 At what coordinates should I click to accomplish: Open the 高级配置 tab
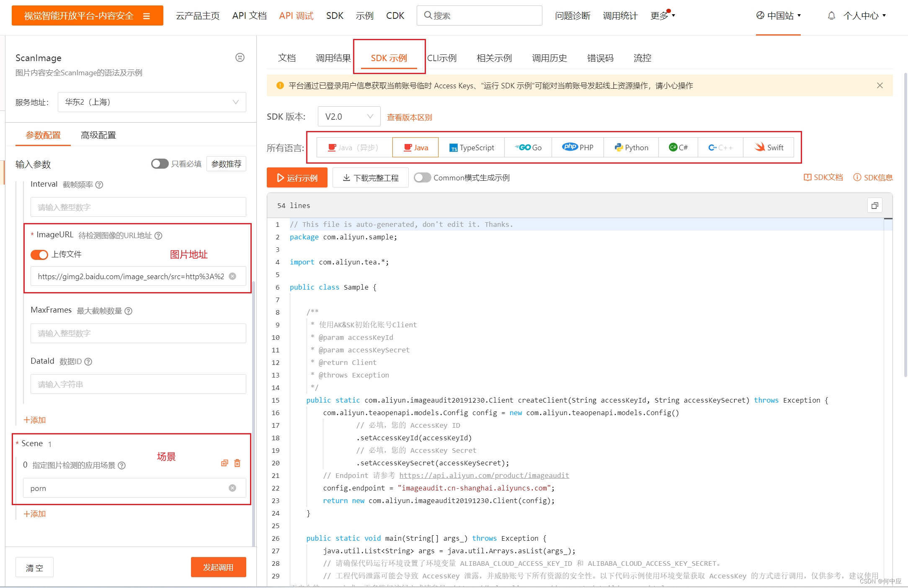(x=98, y=135)
